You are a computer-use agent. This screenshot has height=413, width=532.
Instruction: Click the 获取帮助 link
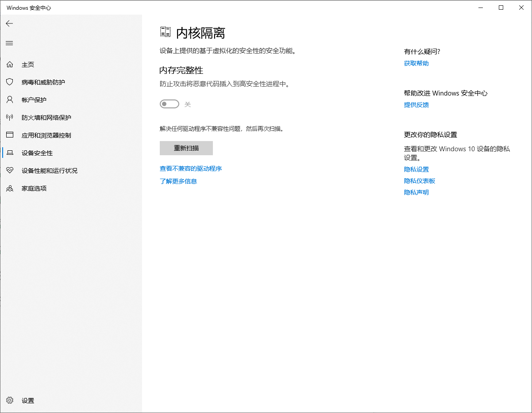coord(416,64)
